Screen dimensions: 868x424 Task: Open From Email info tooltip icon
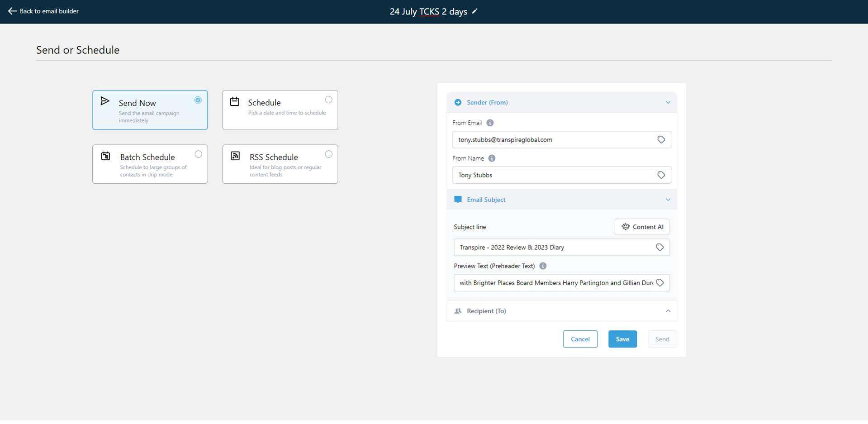490,123
